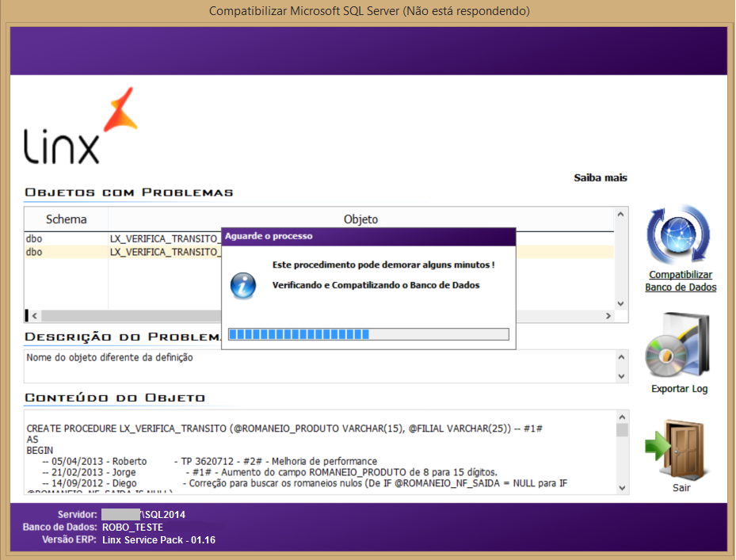Click the \SQL2014 server name text
This screenshot has height=560, width=736.
(x=163, y=515)
